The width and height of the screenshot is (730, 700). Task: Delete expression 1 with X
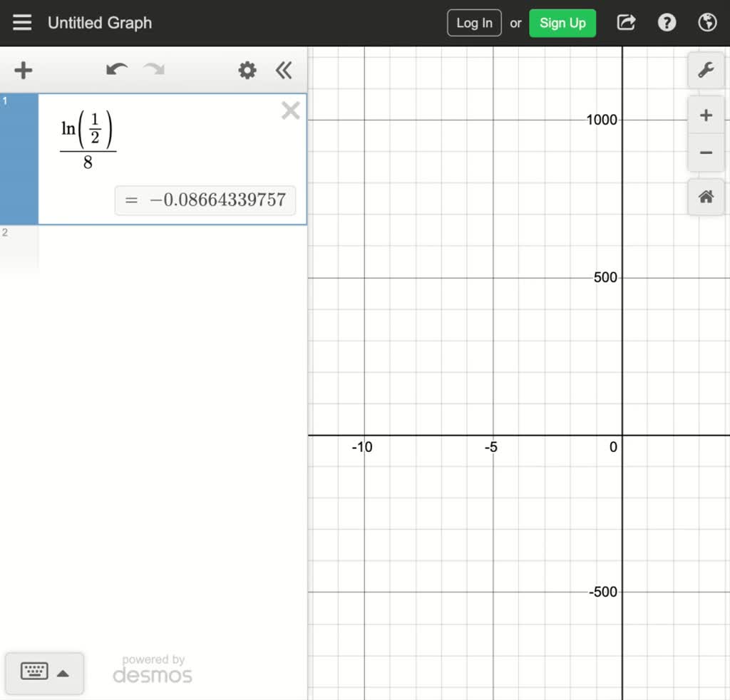click(290, 110)
